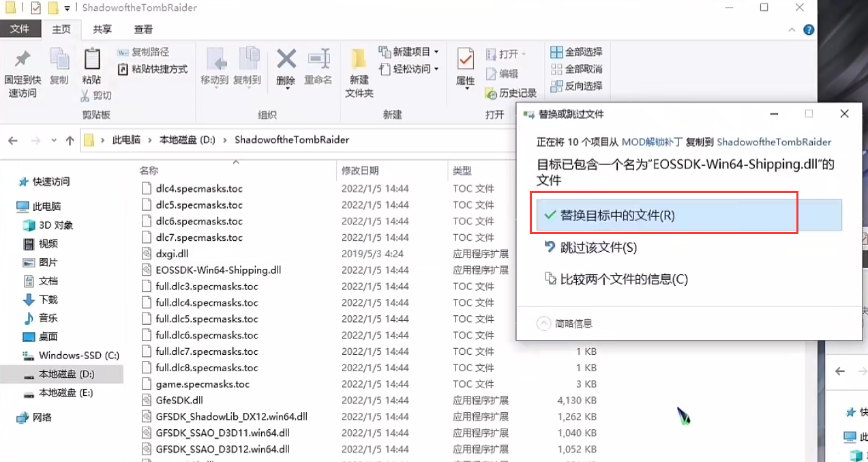
Task: Open Quick Access Toolbar customize dropdown
Action: coord(67,9)
